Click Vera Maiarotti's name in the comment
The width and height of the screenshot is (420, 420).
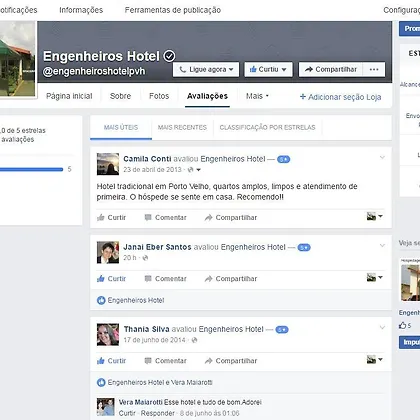[x=141, y=402]
